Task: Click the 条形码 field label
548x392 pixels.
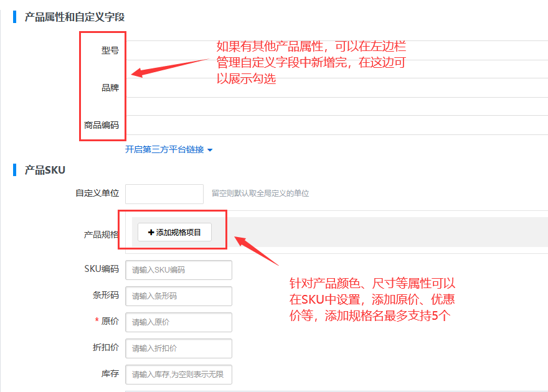Action: coord(105,296)
